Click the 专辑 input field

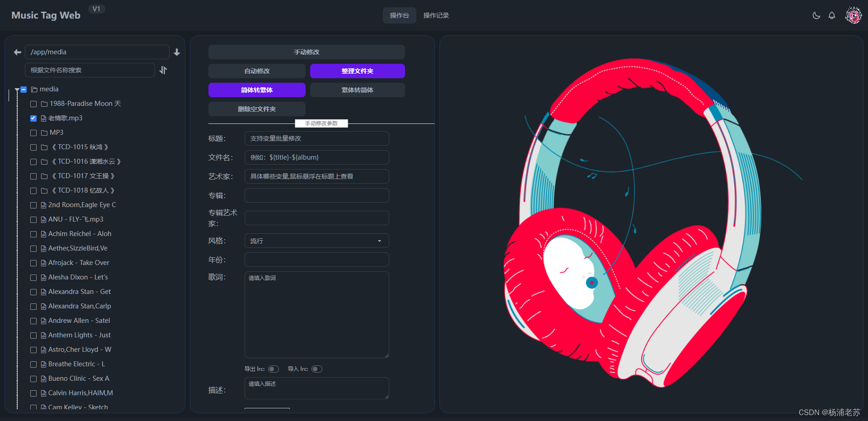[316, 195]
